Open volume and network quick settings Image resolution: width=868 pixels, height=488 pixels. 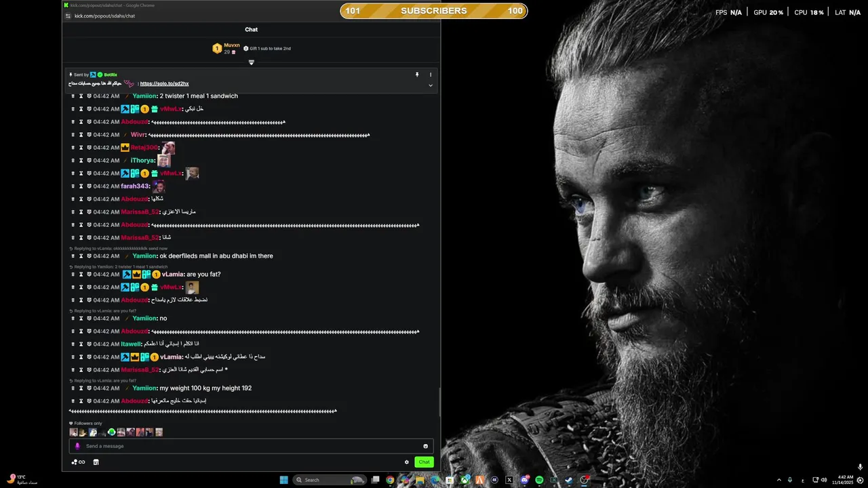tap(819, 480)
